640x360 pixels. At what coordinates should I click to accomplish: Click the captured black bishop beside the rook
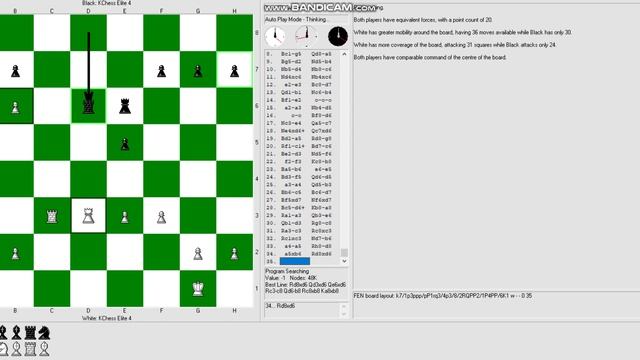point(16,333)
